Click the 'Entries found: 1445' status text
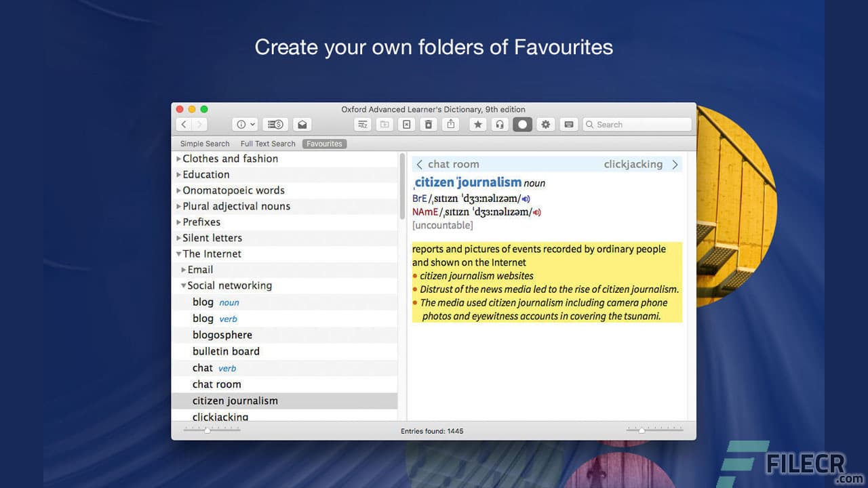 tap(433, 431)
